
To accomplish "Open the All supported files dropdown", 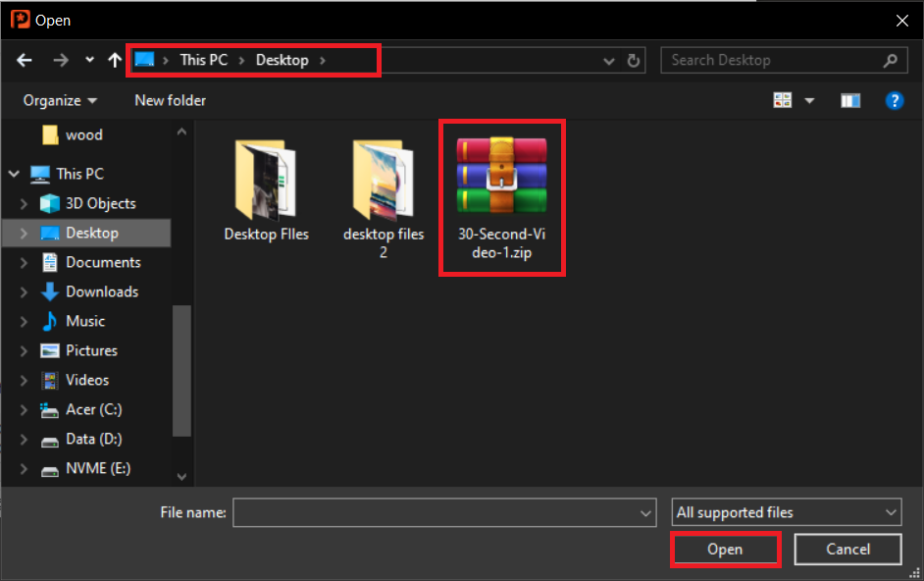I will [x=785, y=511].
